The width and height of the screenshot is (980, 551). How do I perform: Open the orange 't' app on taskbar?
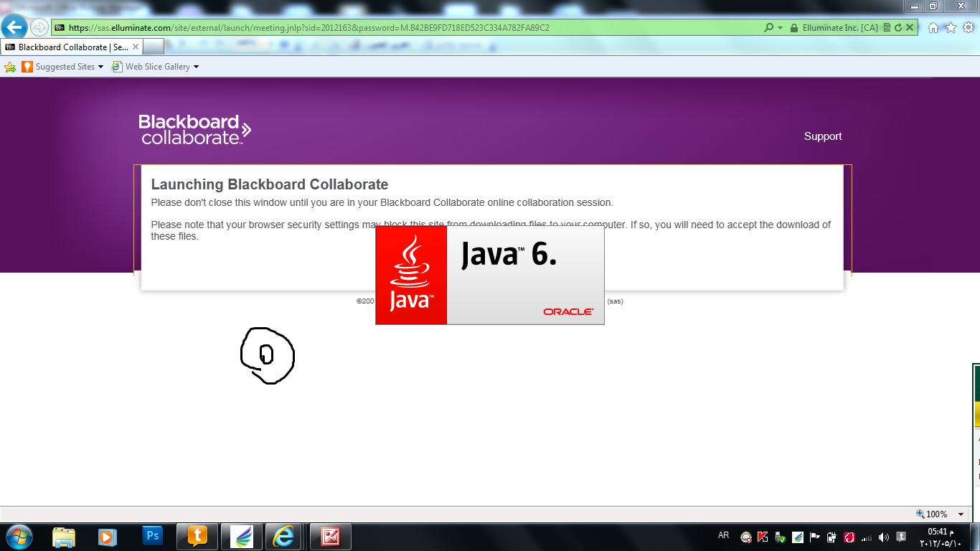pos(197,536)
